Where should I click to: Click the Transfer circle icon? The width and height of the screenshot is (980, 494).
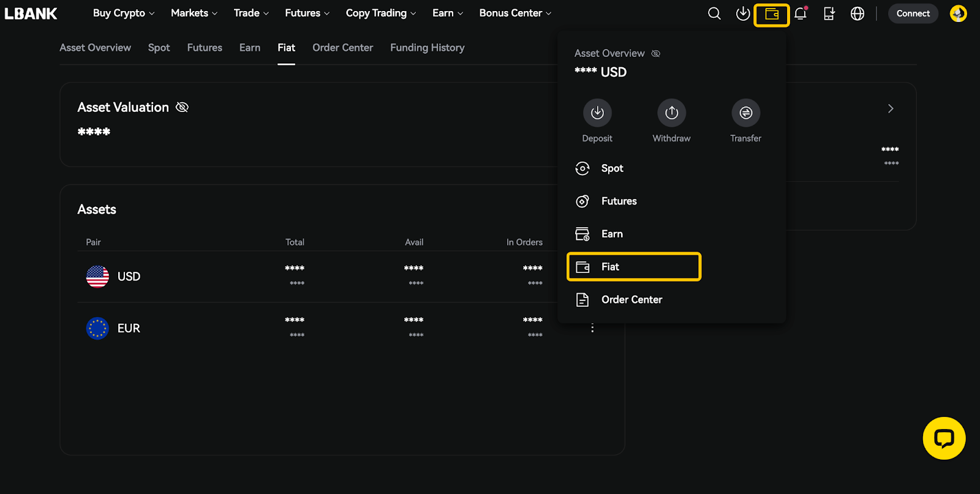point(745,113)
